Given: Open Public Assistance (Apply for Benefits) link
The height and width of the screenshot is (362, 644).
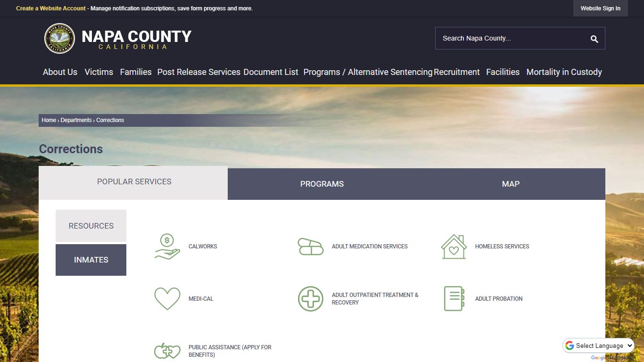Looking at the screenshot, I should 230,351.
